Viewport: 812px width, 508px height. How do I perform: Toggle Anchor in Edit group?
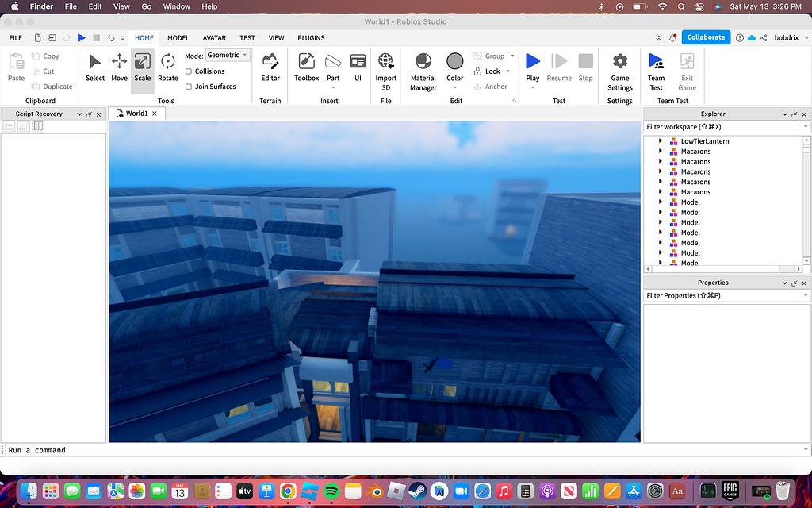(x=490, y=87)
